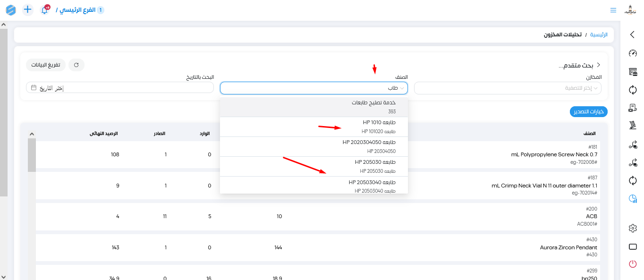Click the date search input field

[120, 88]
